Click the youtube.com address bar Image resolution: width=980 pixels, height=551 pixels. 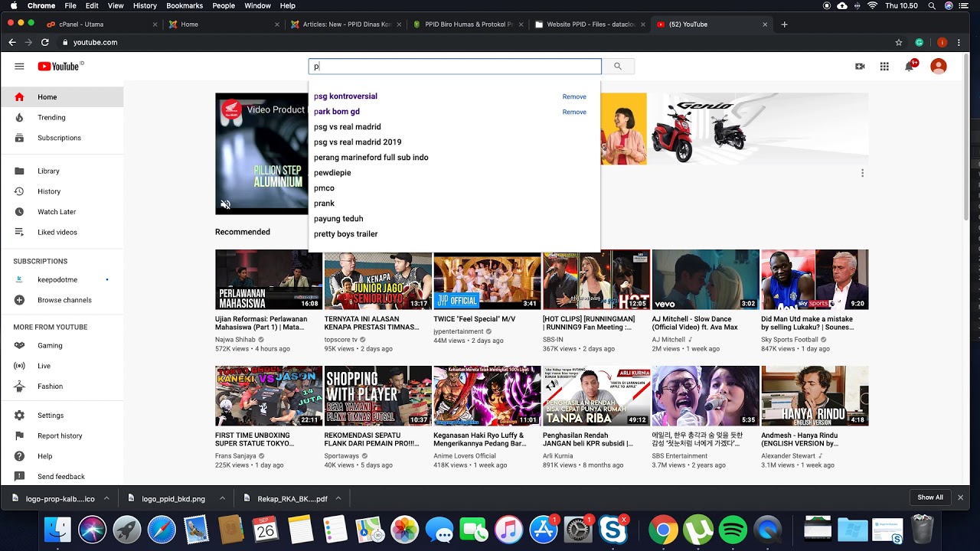click(x=475, y=42)
